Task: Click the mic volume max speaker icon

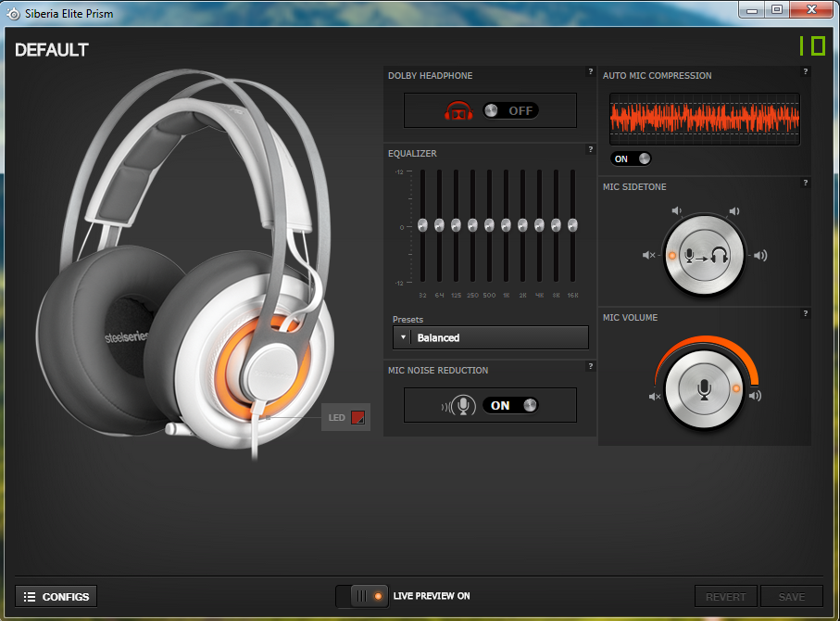Action: [x=755, y=396]
